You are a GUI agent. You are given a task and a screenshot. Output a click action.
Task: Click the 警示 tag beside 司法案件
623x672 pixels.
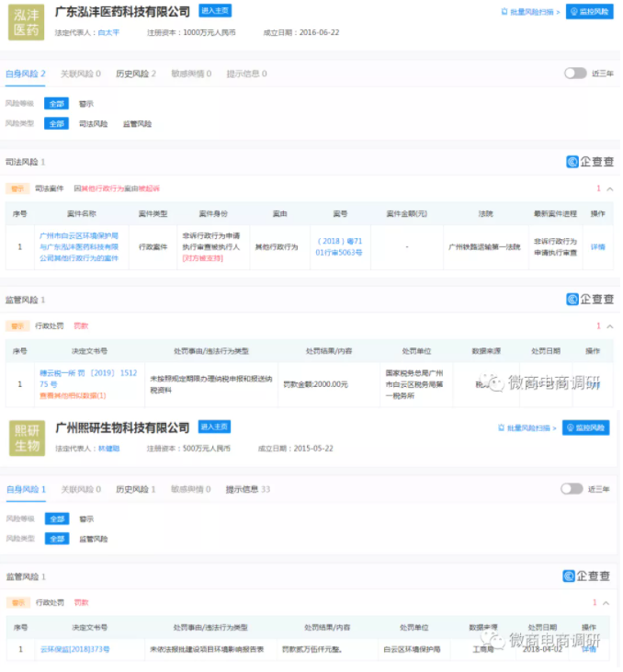[17, 189]
